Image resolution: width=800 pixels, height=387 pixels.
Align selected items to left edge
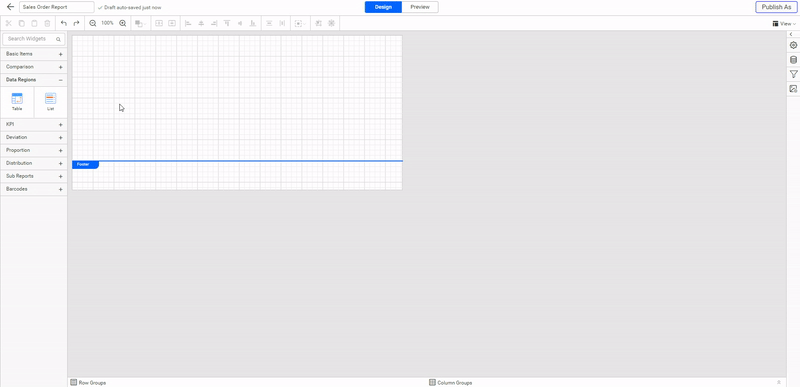[x=188, y=23]
